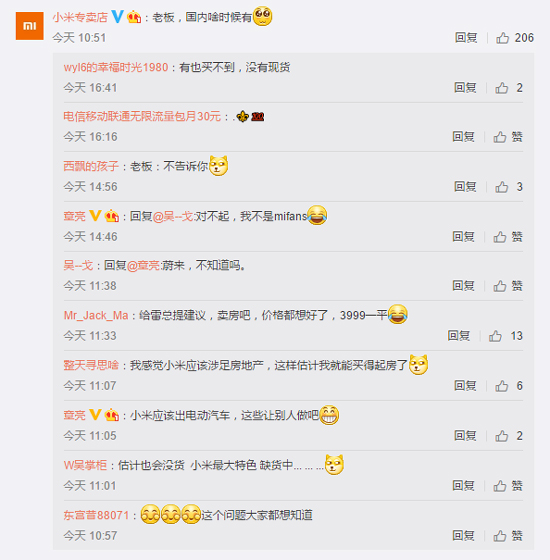Open the @吴--戈 mention link
Image resolution: width=550 pixels, height=560 pixels.
click(173, 216)
